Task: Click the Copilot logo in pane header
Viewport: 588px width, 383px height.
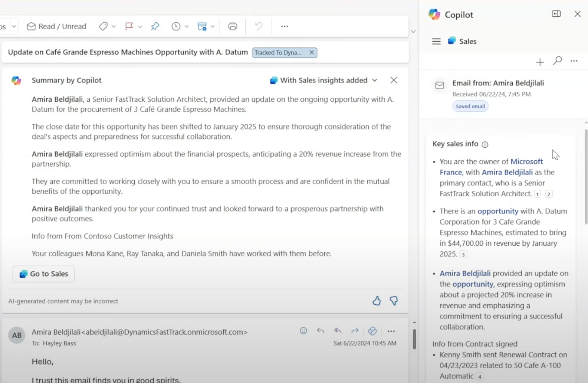Action: (434, 14)
